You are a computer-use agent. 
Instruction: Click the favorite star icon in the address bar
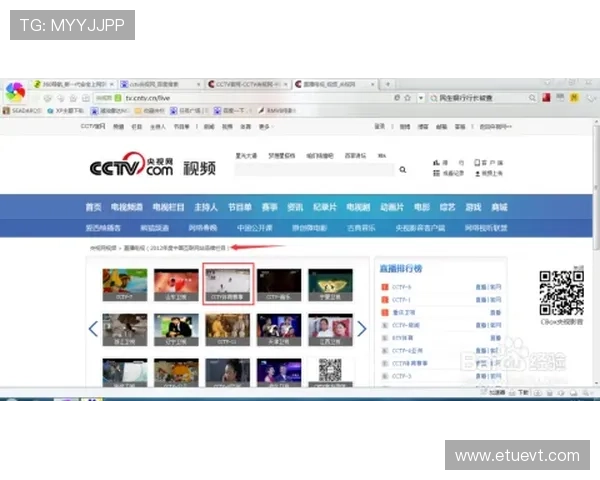(408, 98)
